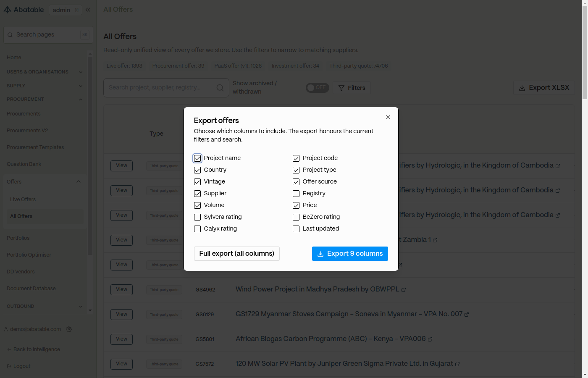Screen dimensions: 588x378
Task: Open settings gear next to demo@abatable.com
Action: [x=69, y=329]
